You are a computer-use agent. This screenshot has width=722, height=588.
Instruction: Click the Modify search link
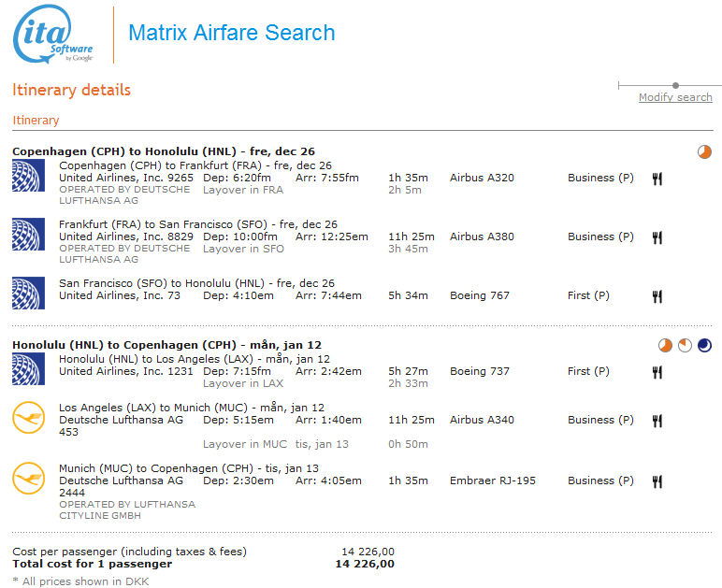point(674,97)
